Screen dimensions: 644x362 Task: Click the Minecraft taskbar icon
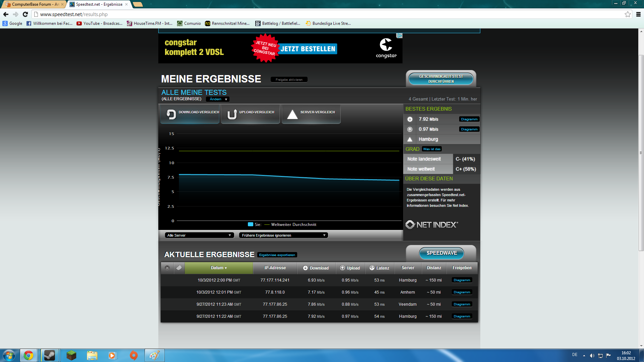71,355
